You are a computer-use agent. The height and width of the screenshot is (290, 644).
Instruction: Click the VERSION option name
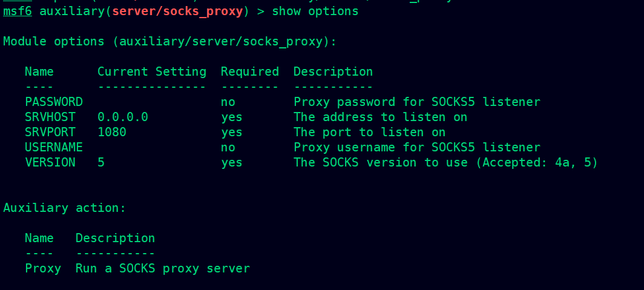(50, 163)
